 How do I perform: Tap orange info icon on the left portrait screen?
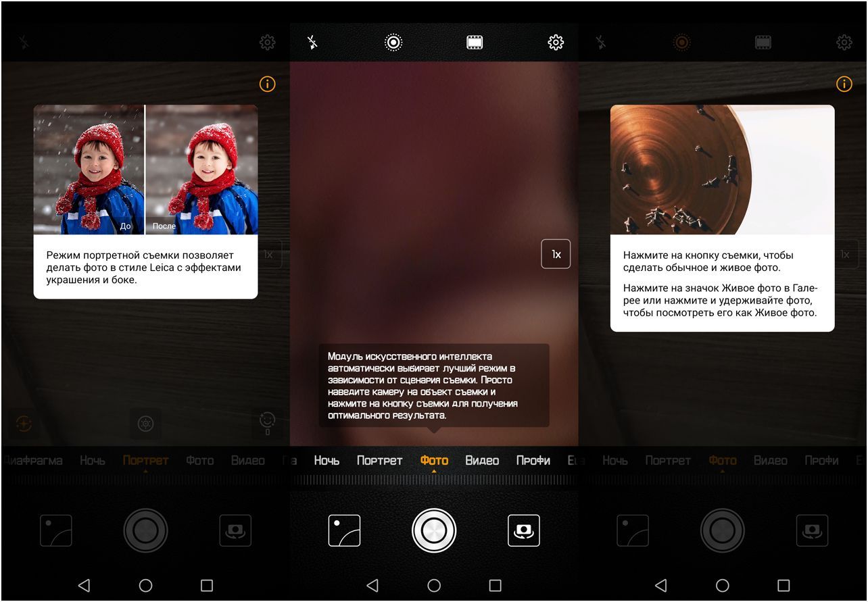click(x=268, y=84)
